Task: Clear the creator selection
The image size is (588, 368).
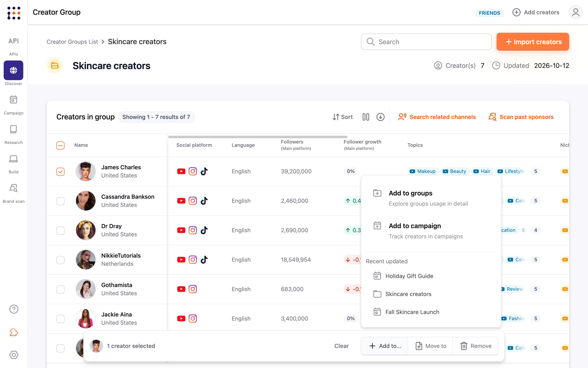Action: click(341, 346)
